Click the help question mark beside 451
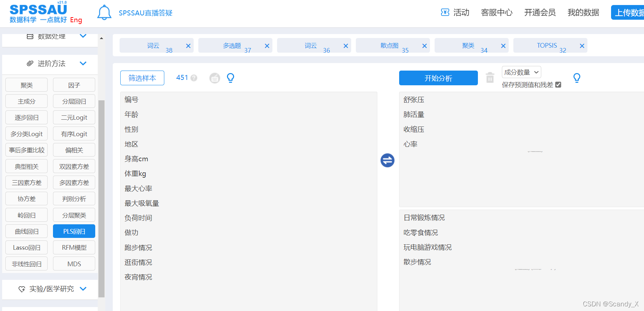The image size is (644, 311). coord(194,78)
